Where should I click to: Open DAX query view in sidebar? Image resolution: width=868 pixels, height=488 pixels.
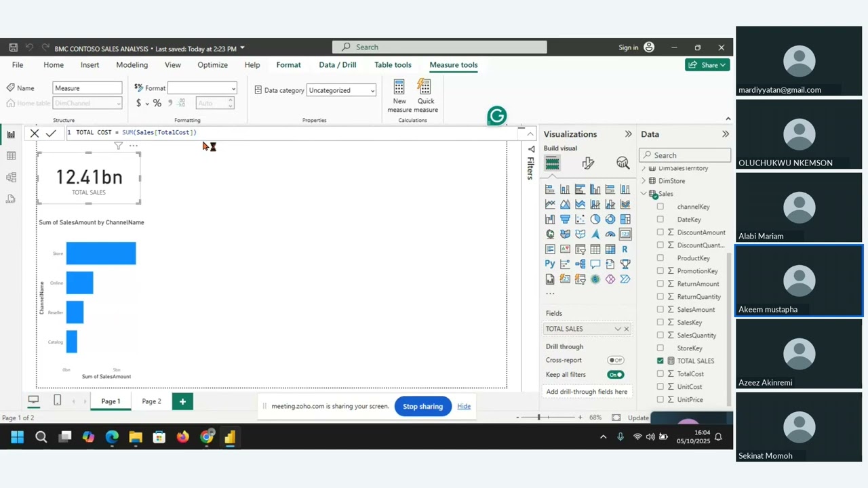[11, 199]
